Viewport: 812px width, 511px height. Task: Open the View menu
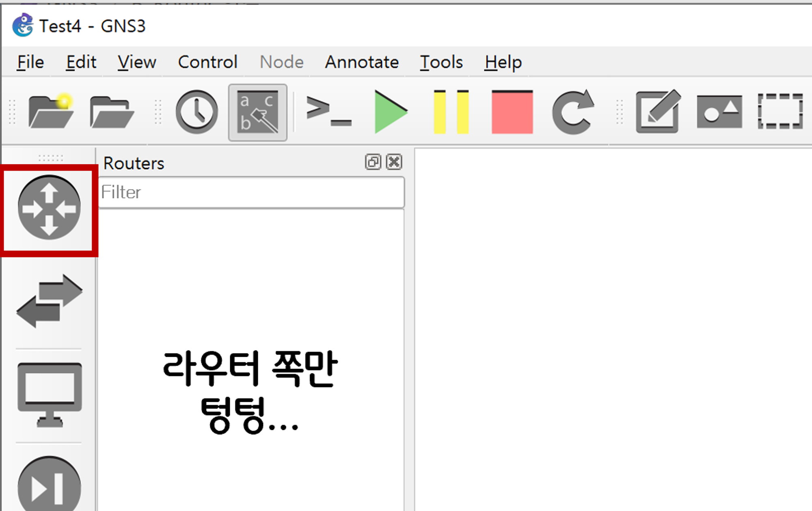[137, 62]
